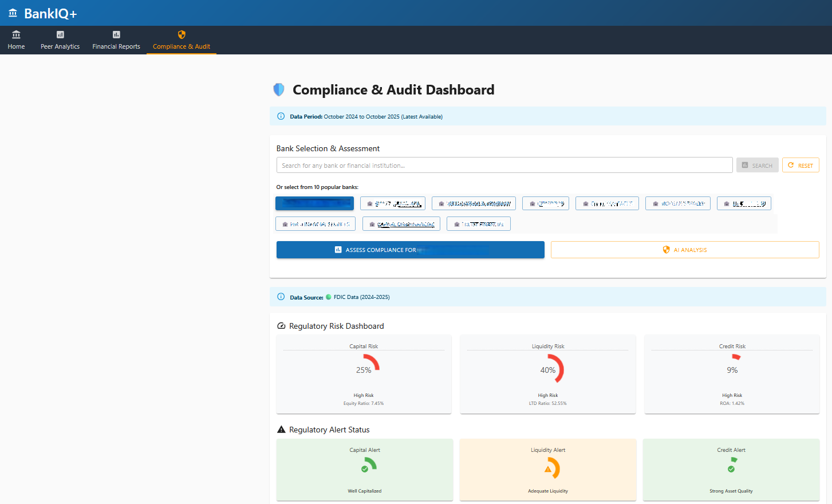Click the info icon beside Data Source
Image resolution: width=832 pixels, height=504 pixels.
coord(281,297)
